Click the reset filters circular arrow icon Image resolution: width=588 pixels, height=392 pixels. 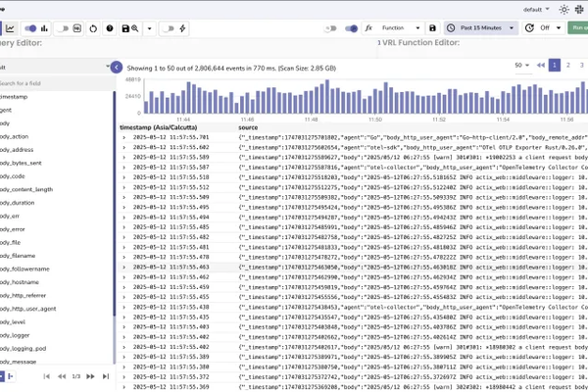(93, 28)
